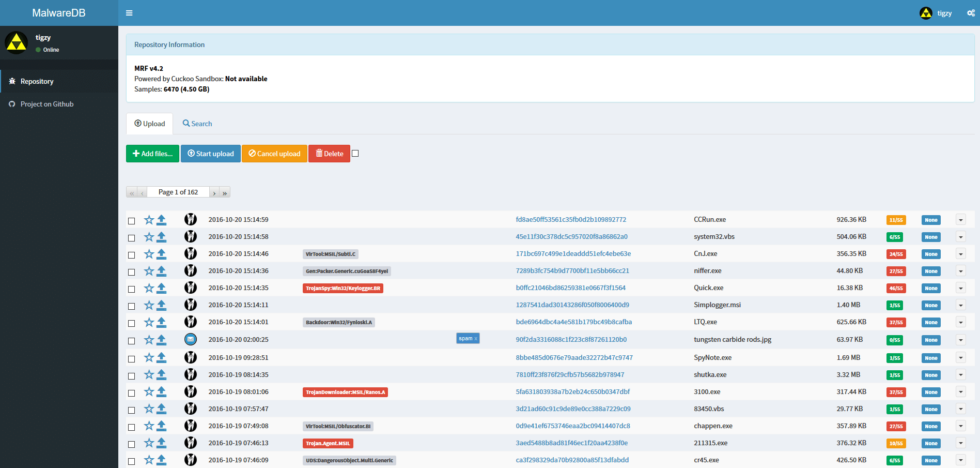Switch to the Search tab

click(x=197, y=124)
